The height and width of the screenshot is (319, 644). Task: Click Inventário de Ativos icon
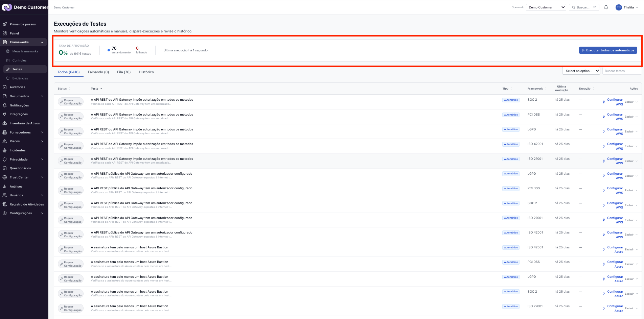point(5,123)
